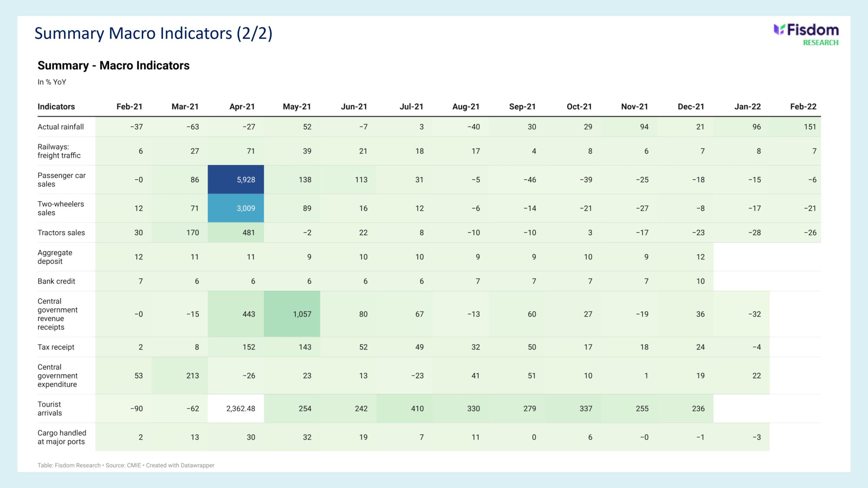This screenshot has width=868, height=488.
Task: Click the 151 rainfall Feb-22 value
Action: tap(810, 127)
